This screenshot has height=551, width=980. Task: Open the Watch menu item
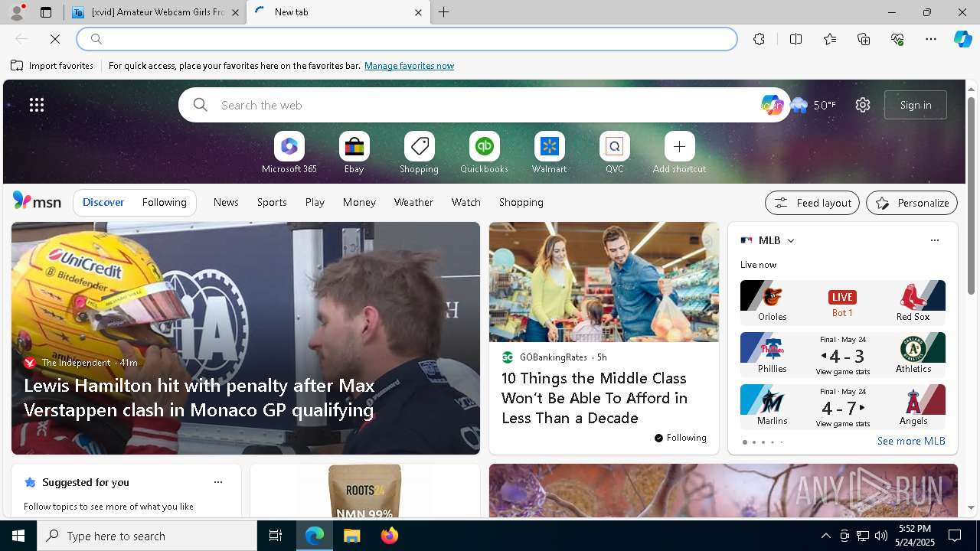click(x=466, y=202)
